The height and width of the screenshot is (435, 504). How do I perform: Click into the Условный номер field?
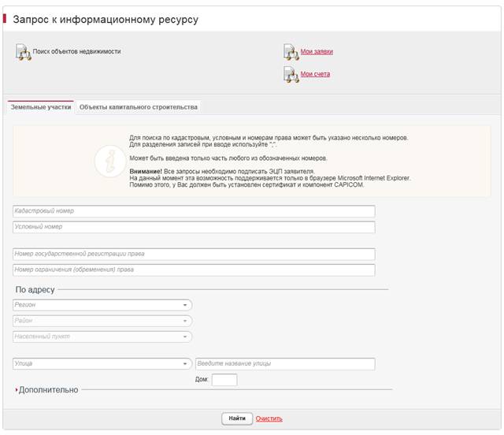point(194,227)
